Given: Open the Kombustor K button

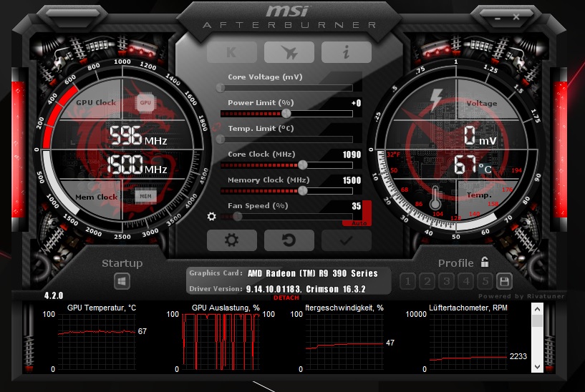Looking at the screenshot, I should [232, 52].
